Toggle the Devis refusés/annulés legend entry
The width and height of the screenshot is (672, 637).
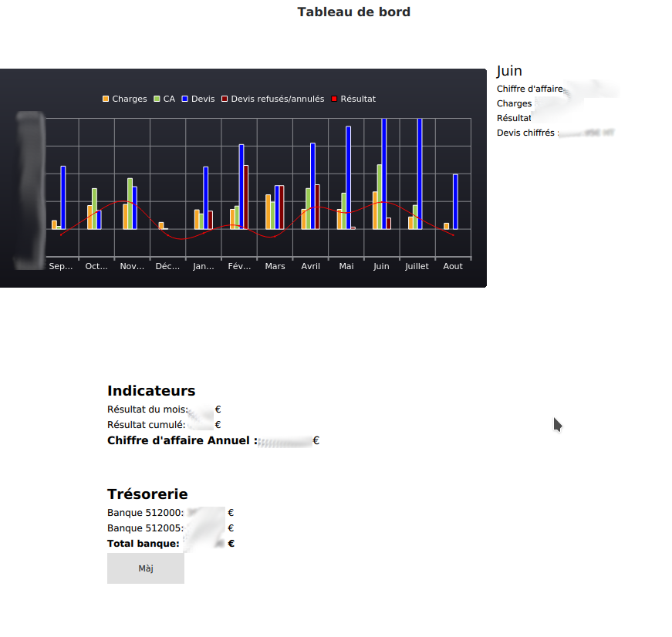[273, 99]
